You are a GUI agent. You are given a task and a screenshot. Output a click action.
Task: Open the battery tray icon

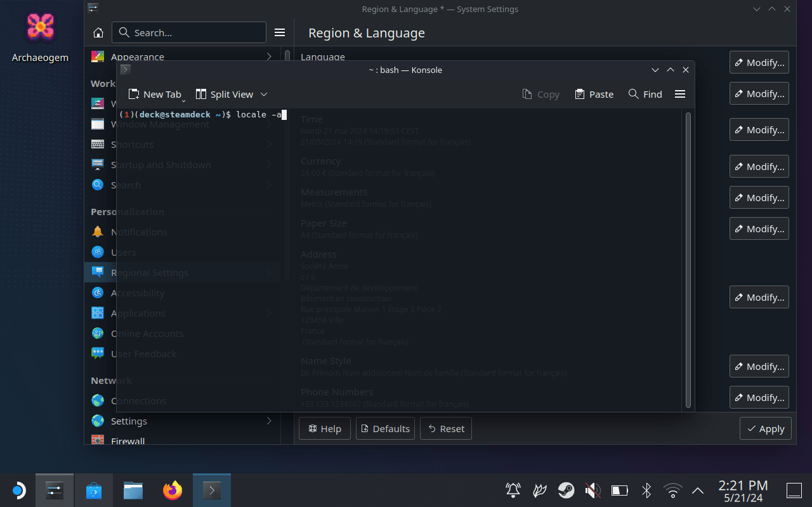(x=619, y=490)
